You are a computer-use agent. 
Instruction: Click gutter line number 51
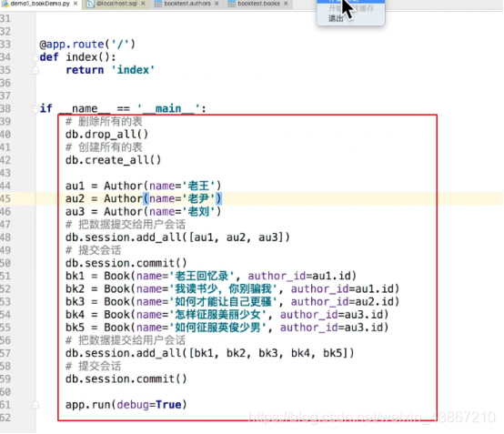(x=5, y=276)
